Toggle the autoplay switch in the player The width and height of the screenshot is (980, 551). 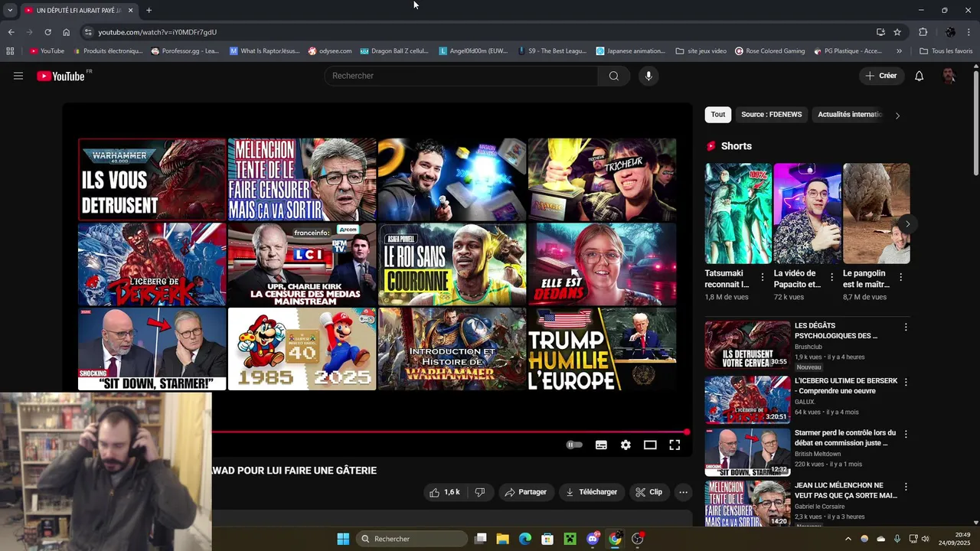(574, 445)
